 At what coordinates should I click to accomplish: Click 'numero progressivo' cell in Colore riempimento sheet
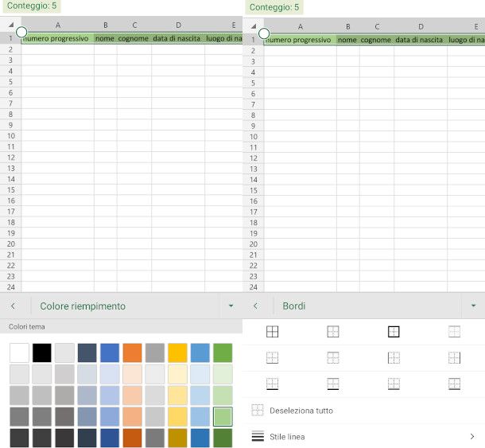[57, 38]
